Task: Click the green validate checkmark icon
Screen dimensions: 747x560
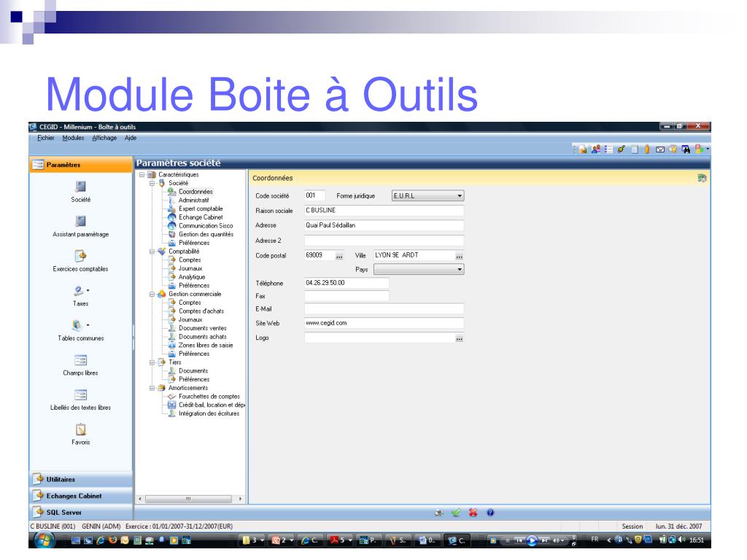Action: (456, 513)
